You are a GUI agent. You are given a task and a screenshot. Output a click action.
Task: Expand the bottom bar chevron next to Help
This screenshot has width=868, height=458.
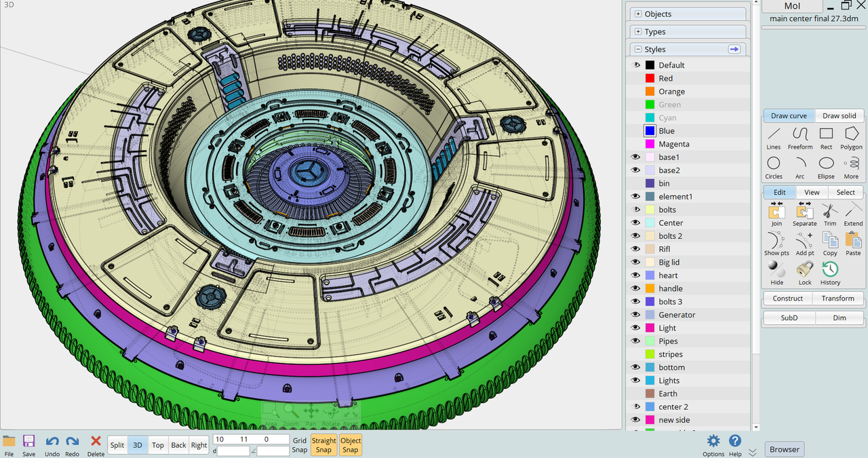[753, 453]
